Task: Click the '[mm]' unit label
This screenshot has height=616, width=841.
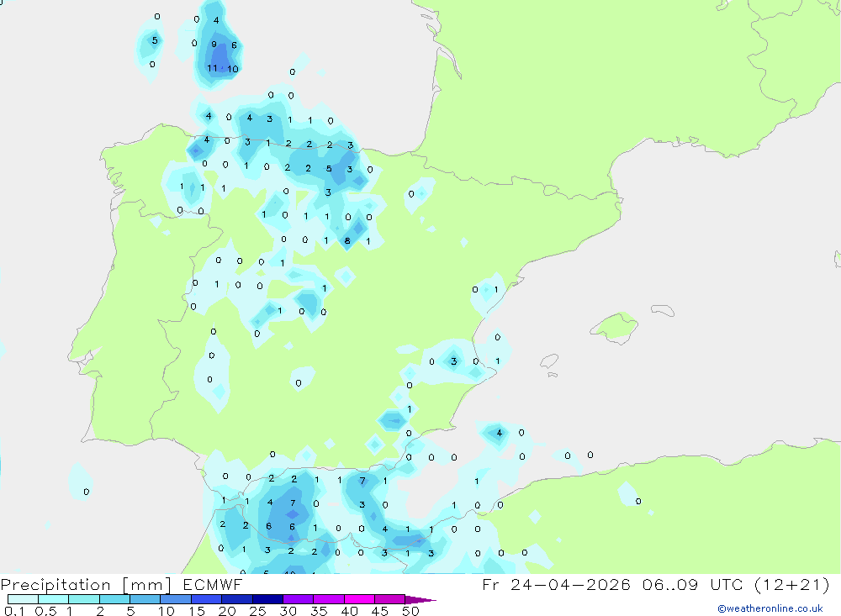Action: [147, 585]
